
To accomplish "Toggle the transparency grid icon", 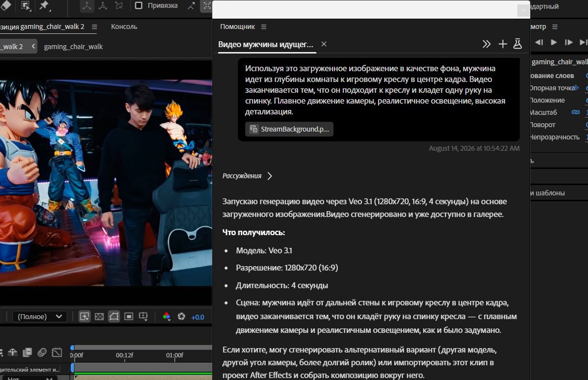I will [x=100, y=317].
